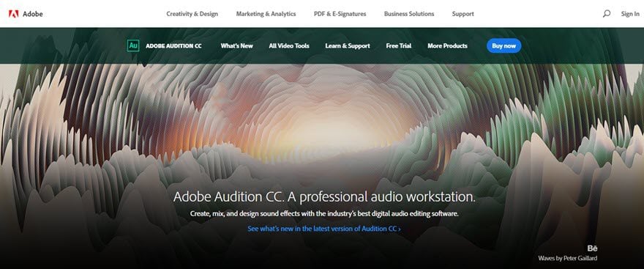Click the Adobe wordmark text
The image size is (644, 269).
(32, 14)
